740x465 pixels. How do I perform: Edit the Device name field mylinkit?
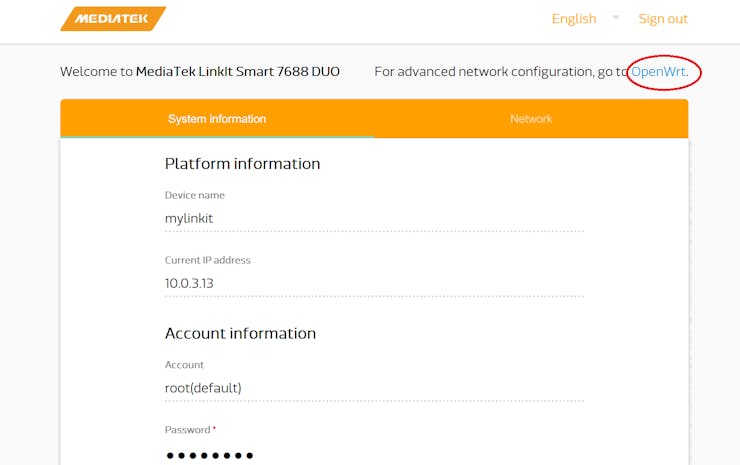click(374, 219)
